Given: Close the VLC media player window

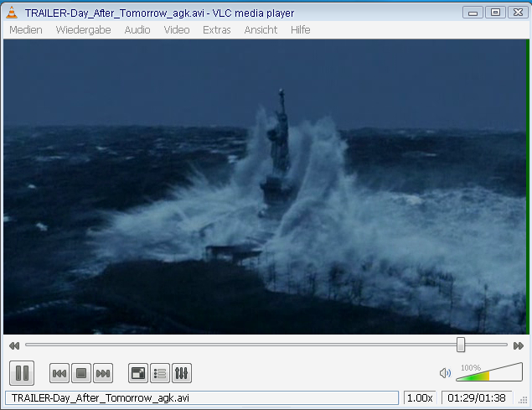Looking at the screenshot, I should coord(518,13).
